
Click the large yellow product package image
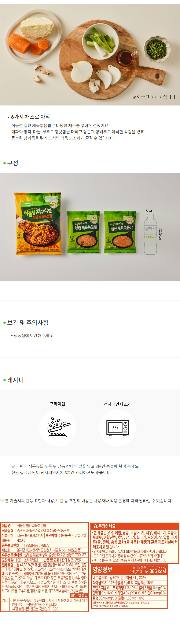click(38, 223)
